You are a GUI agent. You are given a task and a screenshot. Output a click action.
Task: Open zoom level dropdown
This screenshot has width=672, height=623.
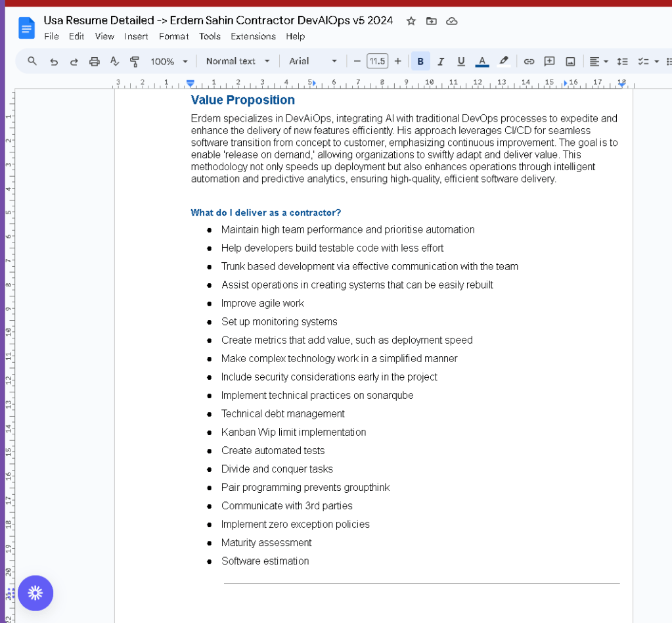pos(169,61)
